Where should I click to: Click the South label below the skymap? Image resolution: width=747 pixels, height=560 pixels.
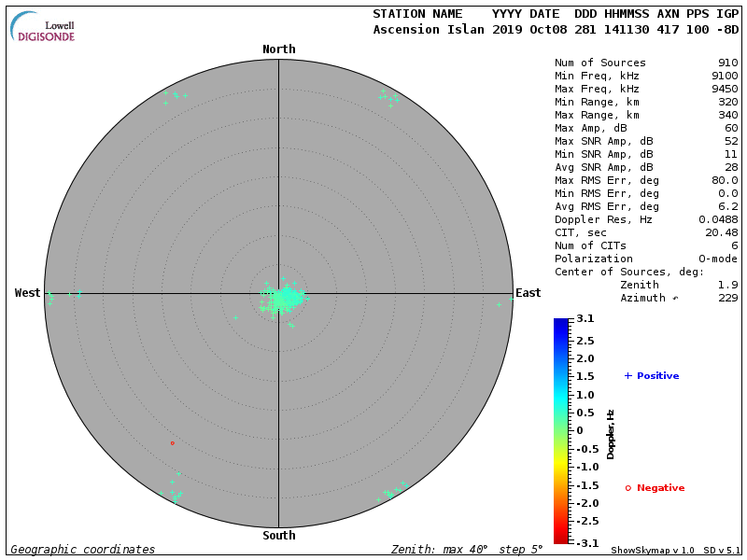pyautogui.click(x=278, y=536)
